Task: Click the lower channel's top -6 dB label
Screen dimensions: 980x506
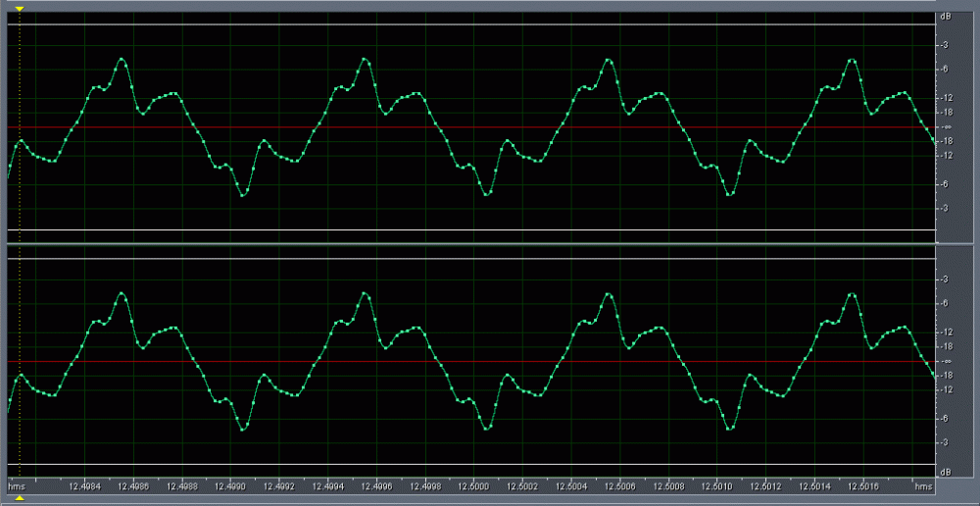Action: (945, 303)
